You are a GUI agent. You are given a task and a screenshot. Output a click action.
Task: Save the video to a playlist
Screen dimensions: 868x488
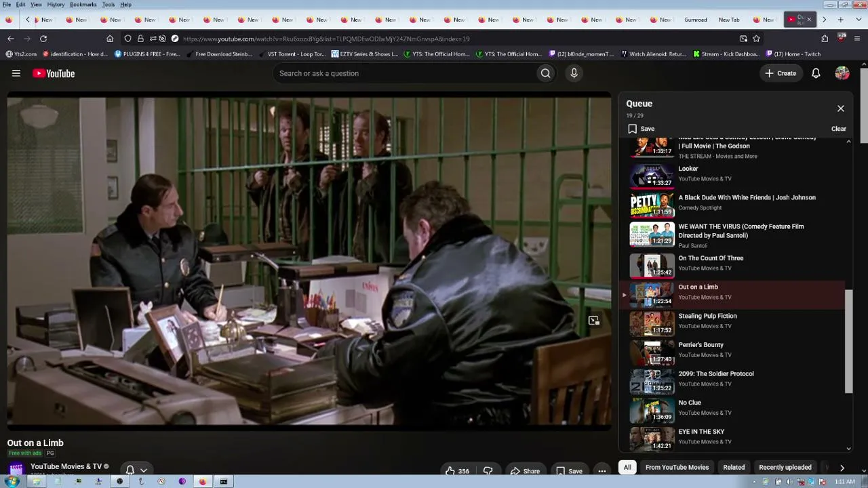(x=569, y=471)
